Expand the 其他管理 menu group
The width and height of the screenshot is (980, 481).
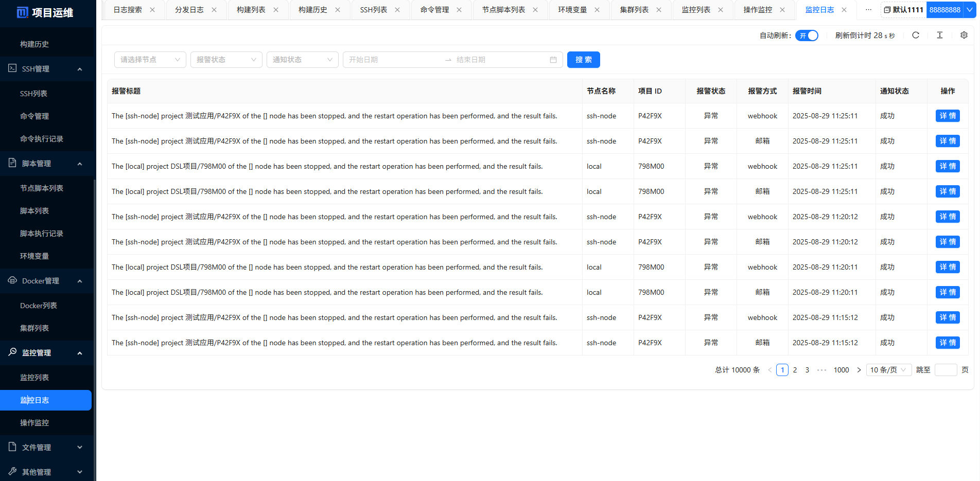click(x=80, y=472)
